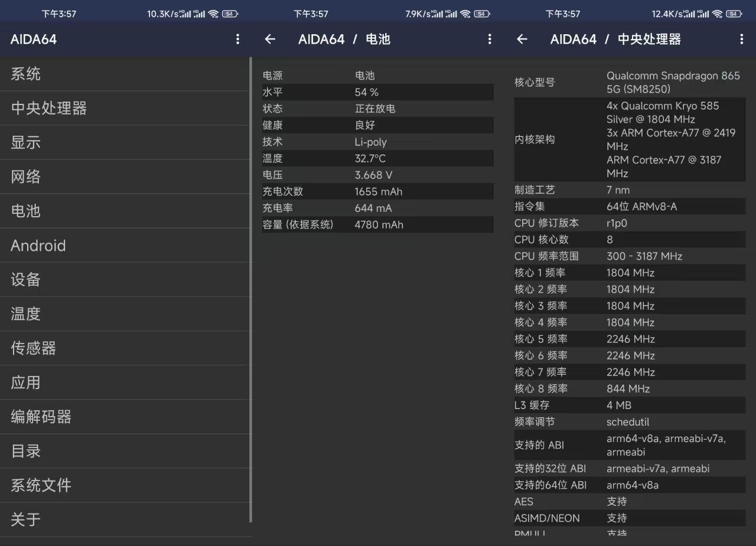Go back from the 电池 screen
756x546 pixels.
270,39
